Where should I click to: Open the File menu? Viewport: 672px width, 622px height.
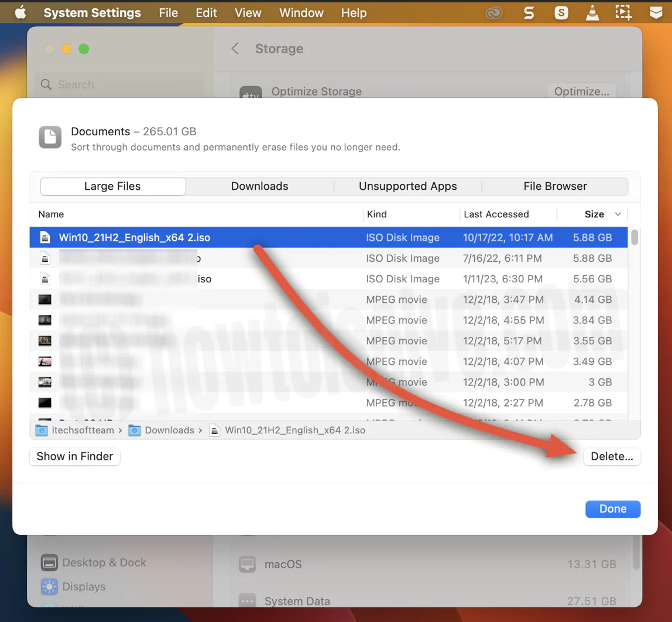pyautogui.click(x=169, y=13)
